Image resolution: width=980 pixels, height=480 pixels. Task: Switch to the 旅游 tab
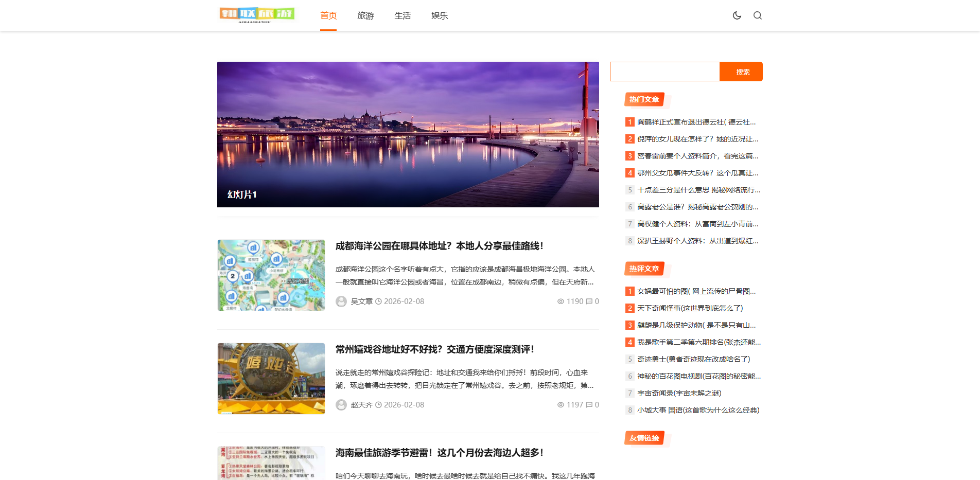coord(365,15)
